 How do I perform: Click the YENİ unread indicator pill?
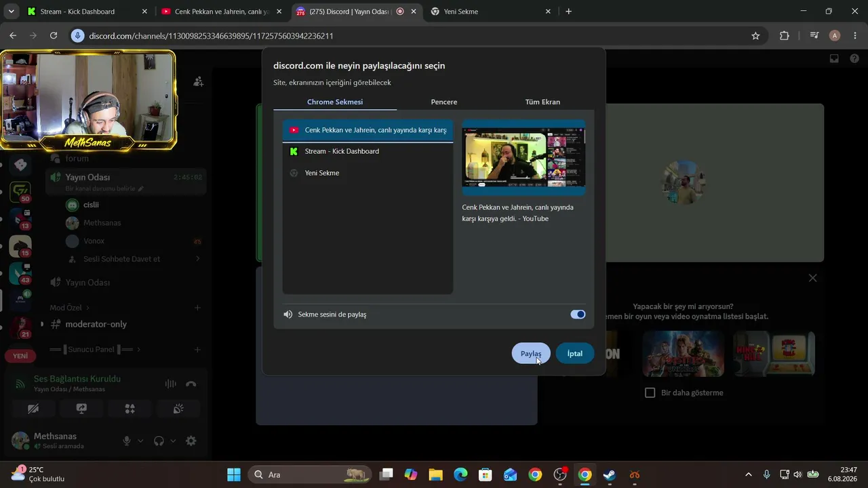click(20, 356)
